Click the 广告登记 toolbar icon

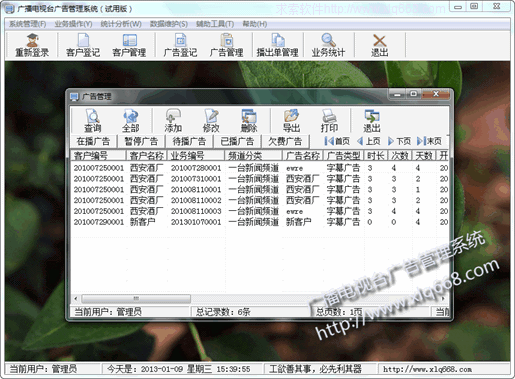[180, 45]
